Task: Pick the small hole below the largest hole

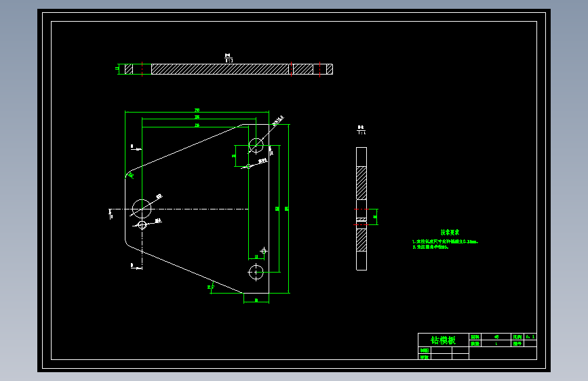Action: [142, 225]
